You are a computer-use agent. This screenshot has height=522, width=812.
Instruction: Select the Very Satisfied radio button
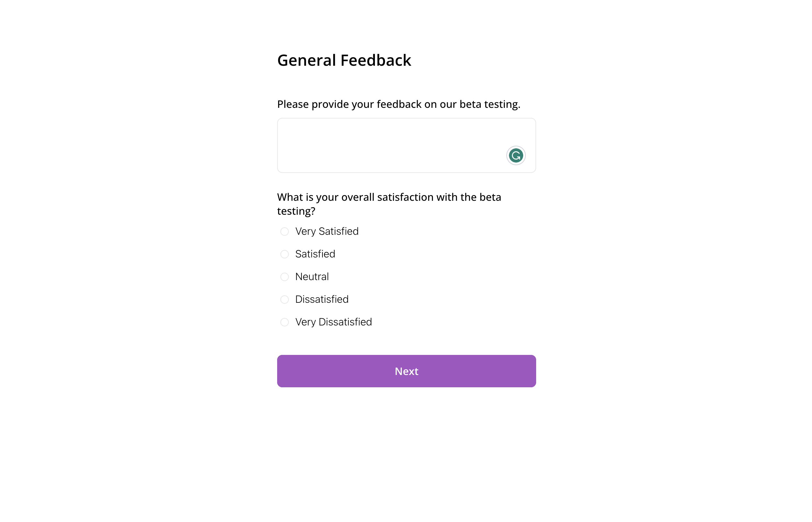tap(284, 232)
